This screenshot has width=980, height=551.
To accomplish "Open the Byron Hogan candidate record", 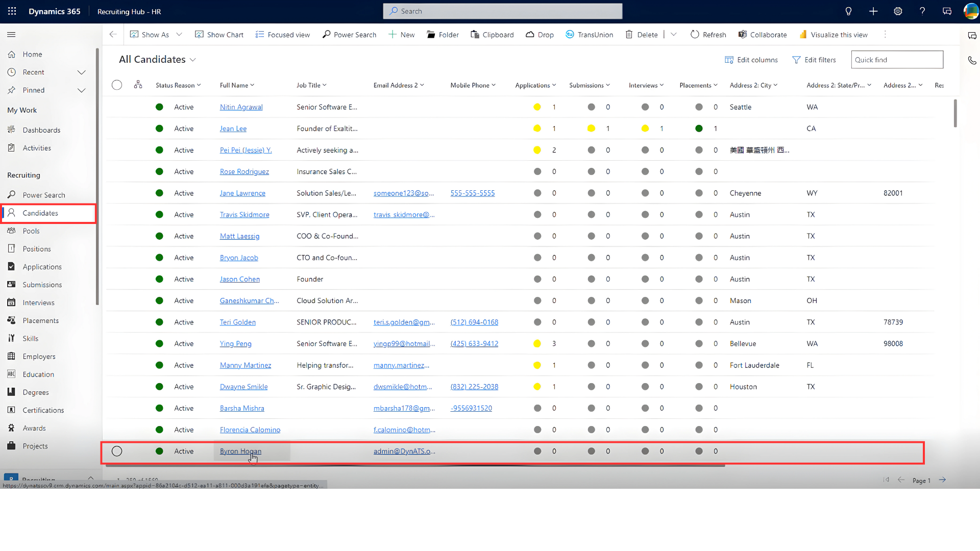I will pos(240,451).
